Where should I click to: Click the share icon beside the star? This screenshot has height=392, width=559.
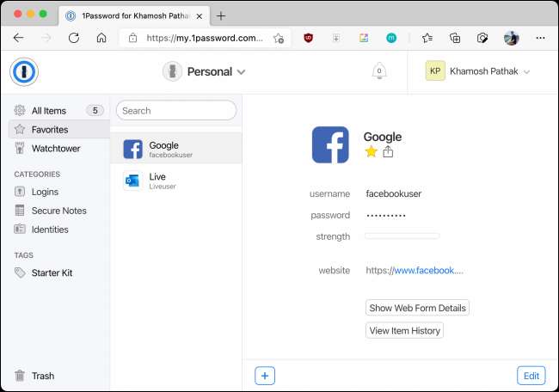pos(388,152)
